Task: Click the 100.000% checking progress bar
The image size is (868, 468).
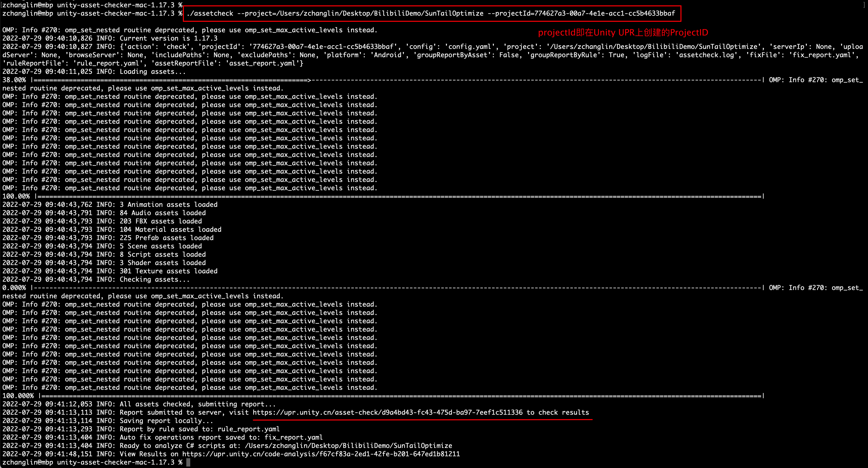Action: (401, 396)
